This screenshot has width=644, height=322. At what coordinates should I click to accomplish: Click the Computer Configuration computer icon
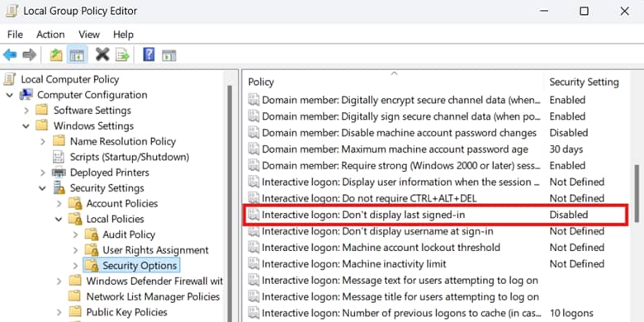tap(26, 95)
